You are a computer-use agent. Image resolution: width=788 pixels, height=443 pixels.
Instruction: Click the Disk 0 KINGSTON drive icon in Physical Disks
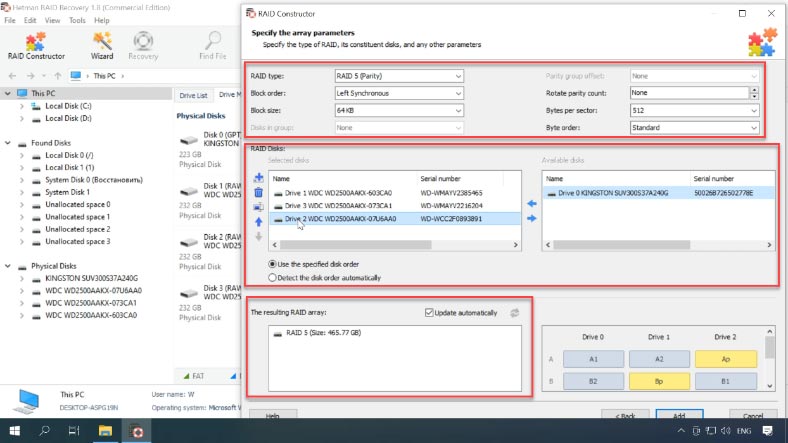[x=189, y=140]
